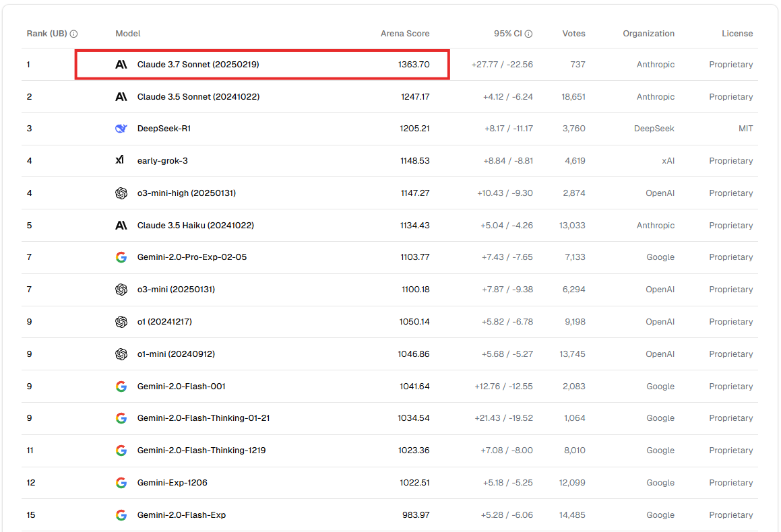Click the OpenAI logo beside o3-mini (20250131)
781x532 pixels.
click(121, 290)
